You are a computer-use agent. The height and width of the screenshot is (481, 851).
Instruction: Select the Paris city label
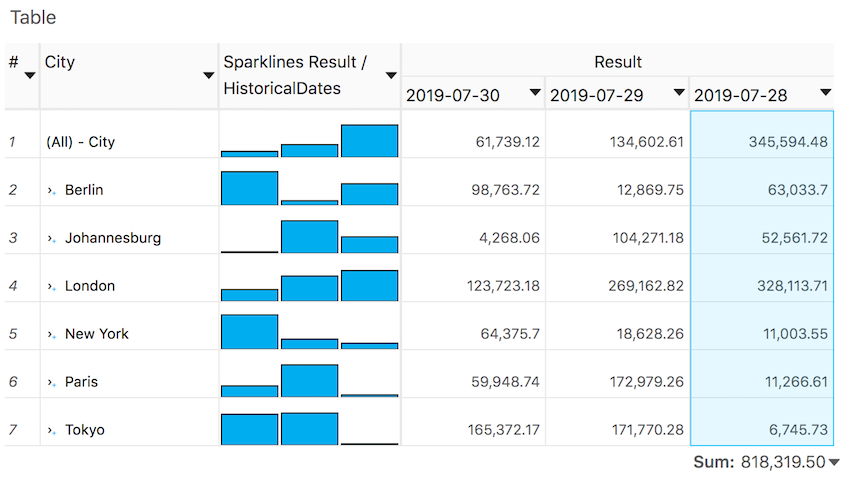click(x=81, y=382)
